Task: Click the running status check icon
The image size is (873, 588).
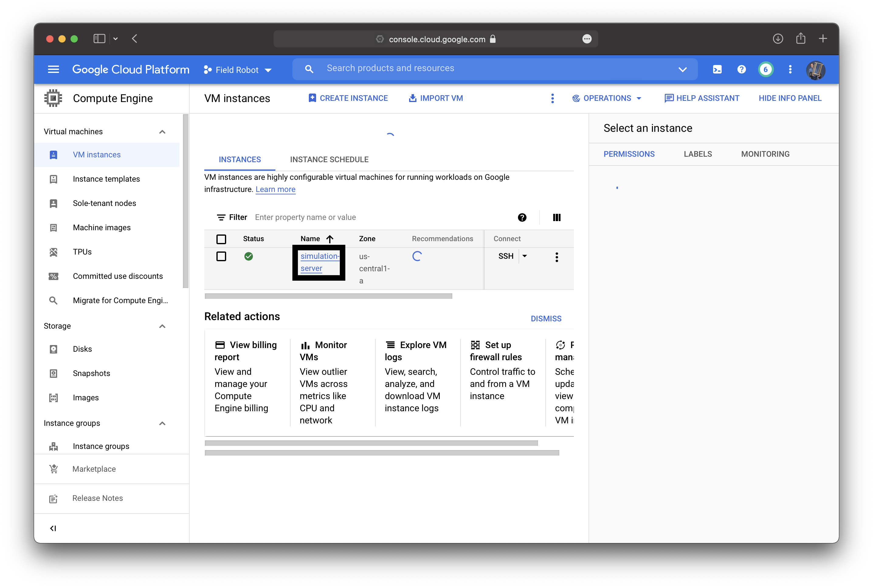Action: coord(248,257)
